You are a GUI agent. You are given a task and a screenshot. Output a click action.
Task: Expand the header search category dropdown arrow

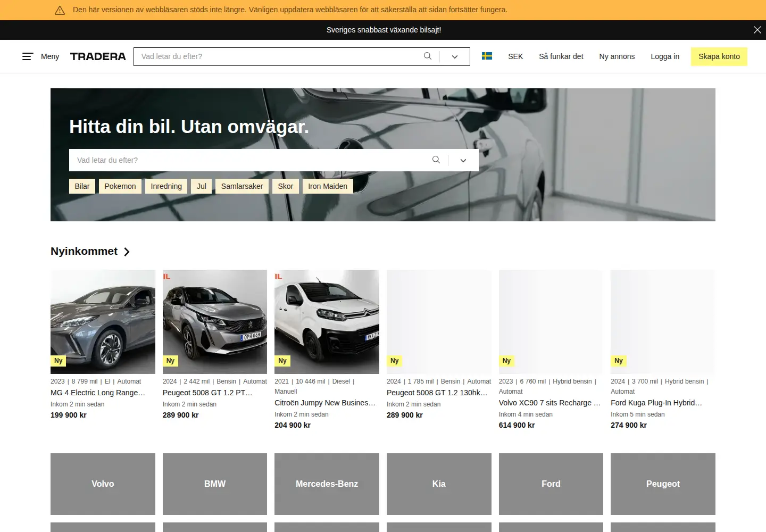coord(455,57)
